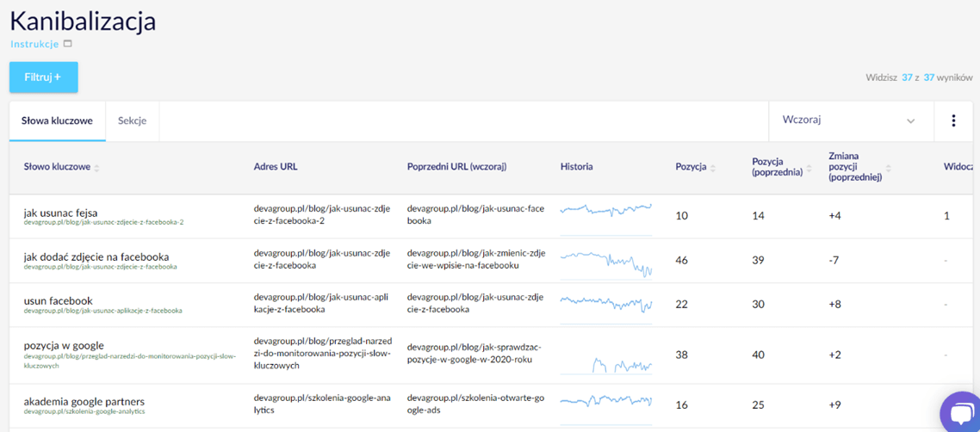Open the Instrukcje link
Image resolution: width=980 pixels, height=432 pixels.
pyautogui.click(x=34, y=44)
